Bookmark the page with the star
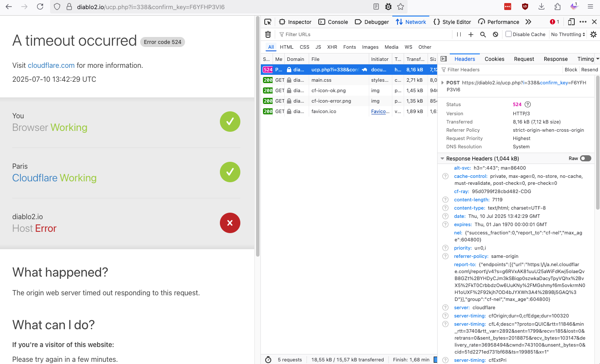Screen dimensions: 600x364 [400, 7]
